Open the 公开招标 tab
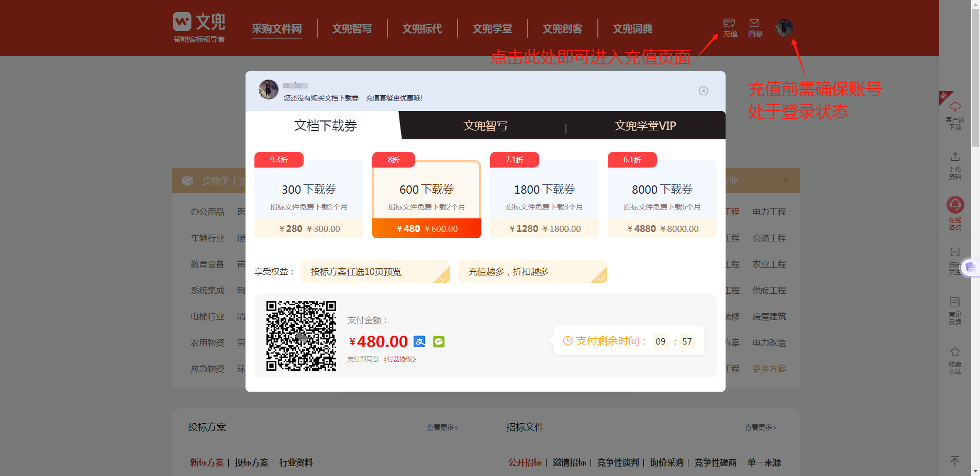The height and width of the screenshot is (476, 980). pyautogui.click(x=525, y=462)
